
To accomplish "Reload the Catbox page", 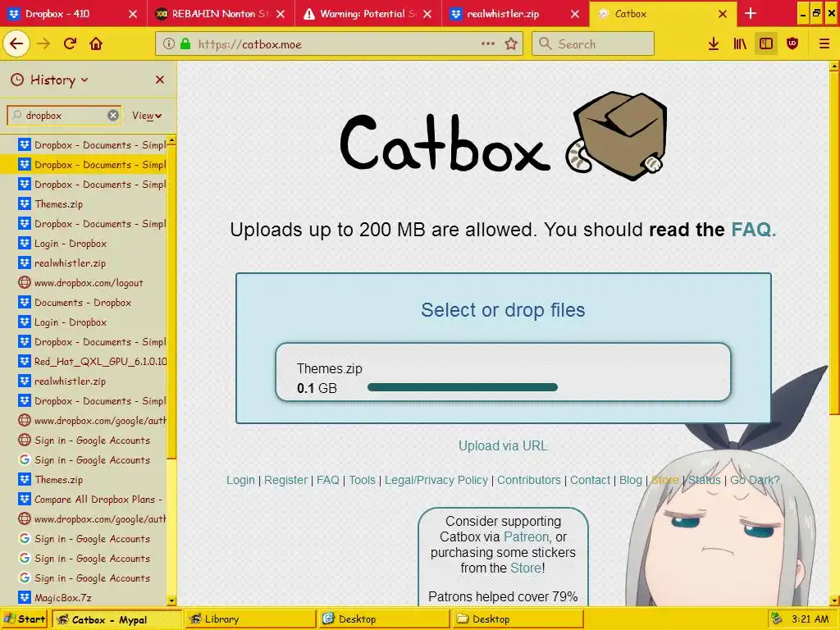I will click(x=71, y=44).
